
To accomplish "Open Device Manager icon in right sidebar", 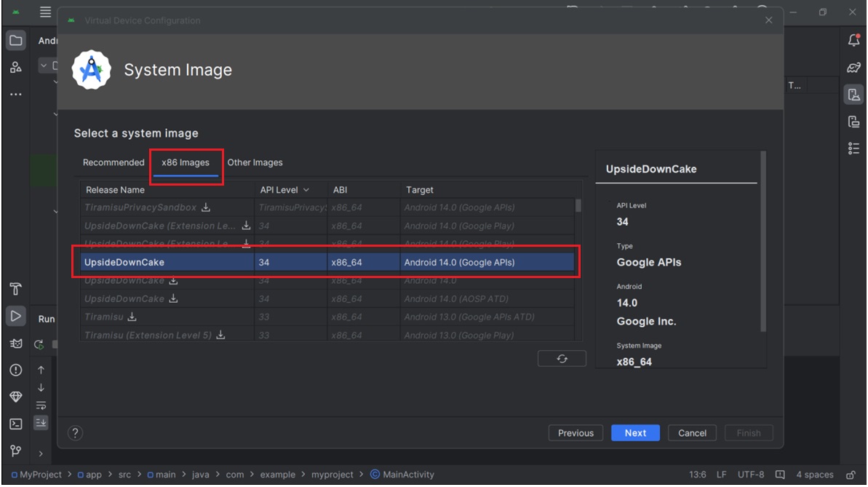I will coord(853,95).
